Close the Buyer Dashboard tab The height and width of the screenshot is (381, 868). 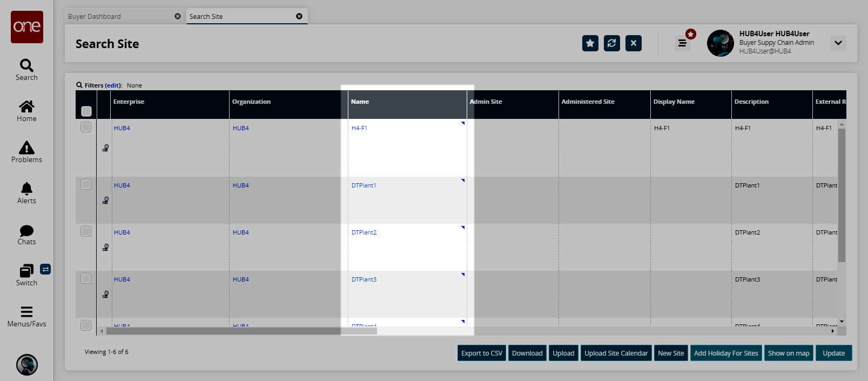click(x=178, y=16)
